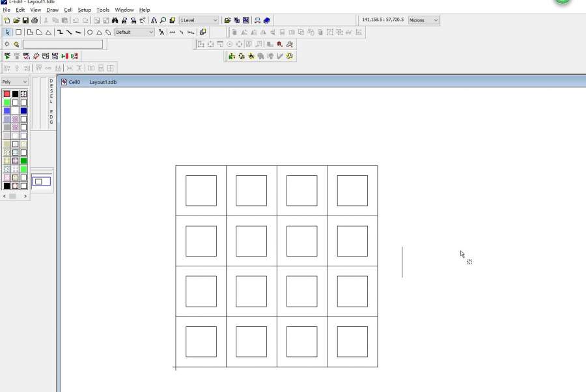This screenshot has width=586, height=392.
Task: Click the blue book help icon
Action: pos(266,20)
